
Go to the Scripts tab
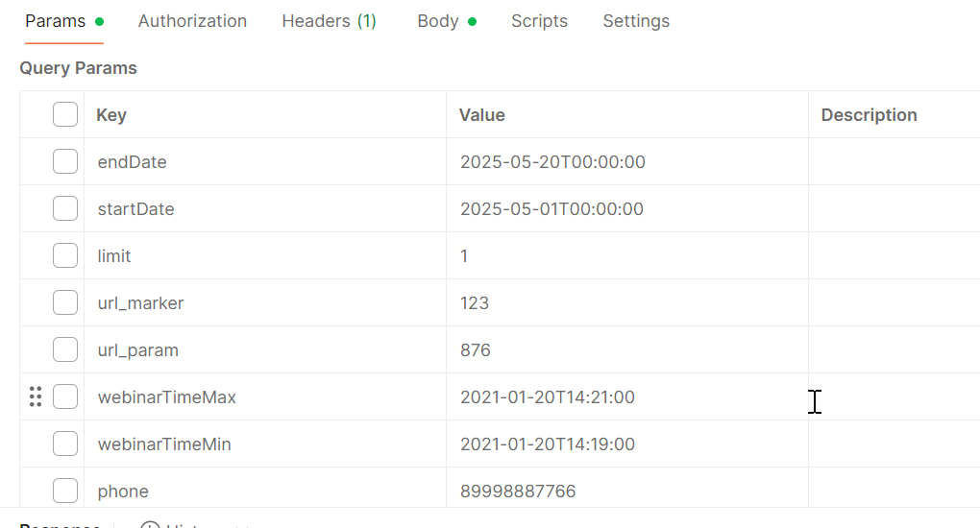(x=539, y=21)
